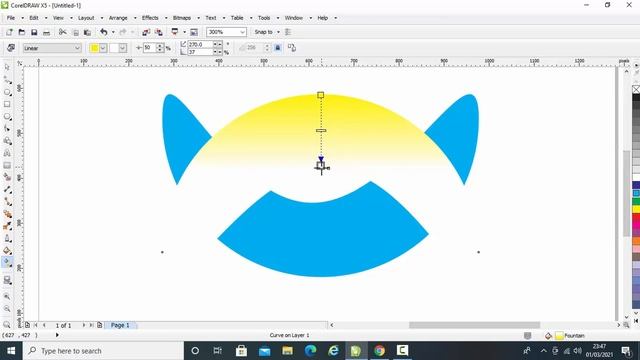Copy the selected object
This screenshot has height=360, width=640.
point(76,32)
